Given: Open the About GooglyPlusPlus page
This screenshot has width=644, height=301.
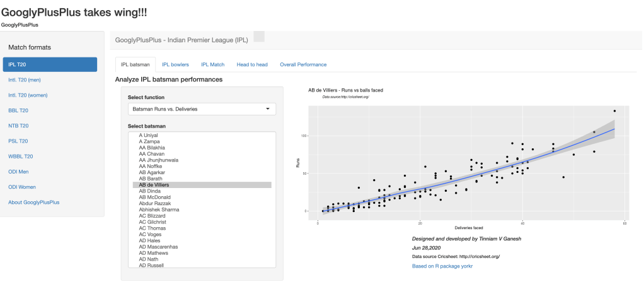Looking at the screenshot, I should click(33, 202).
